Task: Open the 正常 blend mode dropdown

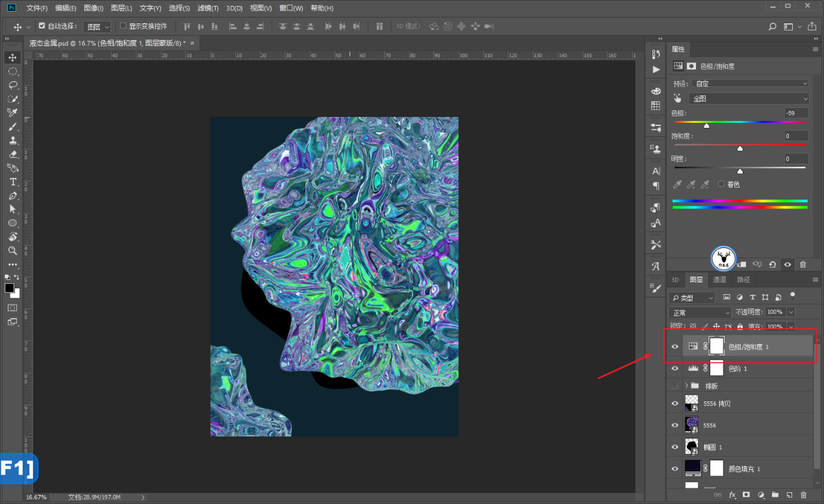Action: 700,312
